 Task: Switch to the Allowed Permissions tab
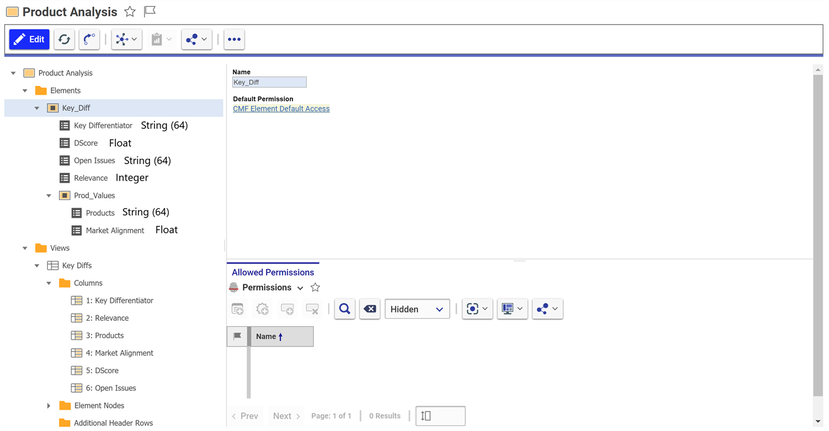click(x=273, y=272)
